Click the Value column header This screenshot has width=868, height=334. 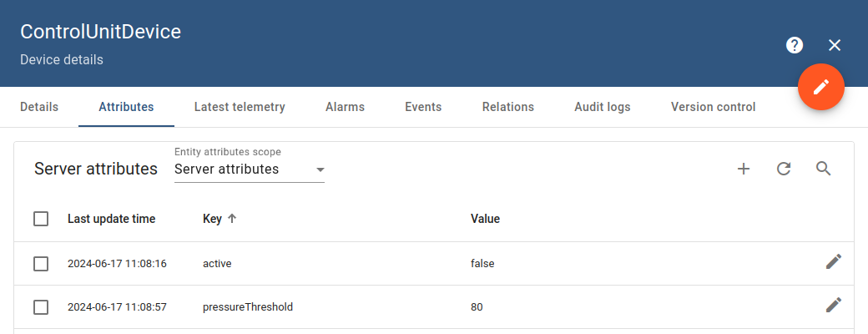(x=485, y=219)
